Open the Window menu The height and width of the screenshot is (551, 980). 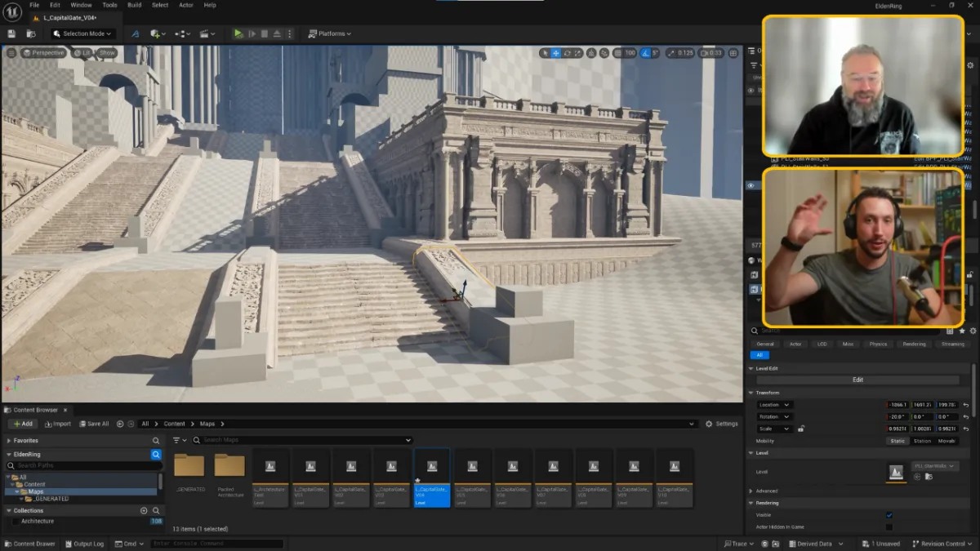coord(81,5)
